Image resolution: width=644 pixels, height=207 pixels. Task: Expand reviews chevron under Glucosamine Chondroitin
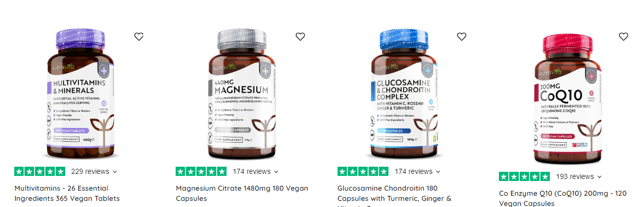click(438, 172)
